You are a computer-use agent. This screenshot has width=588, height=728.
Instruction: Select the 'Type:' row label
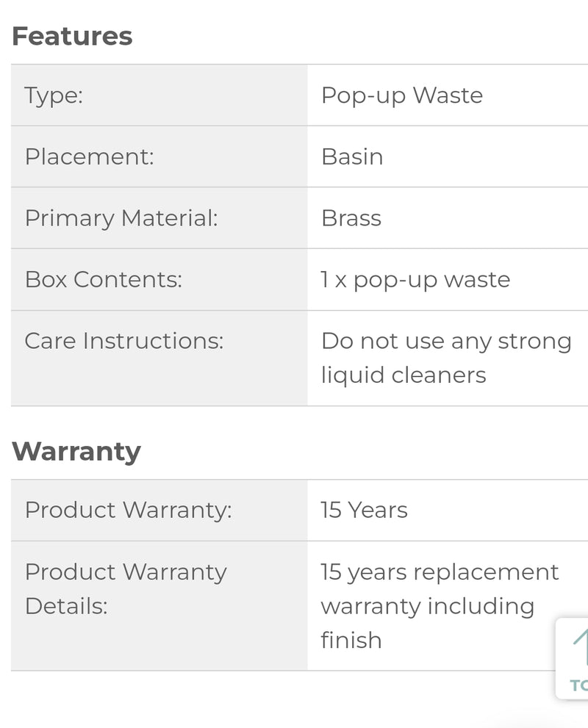[x=54, y=95]
